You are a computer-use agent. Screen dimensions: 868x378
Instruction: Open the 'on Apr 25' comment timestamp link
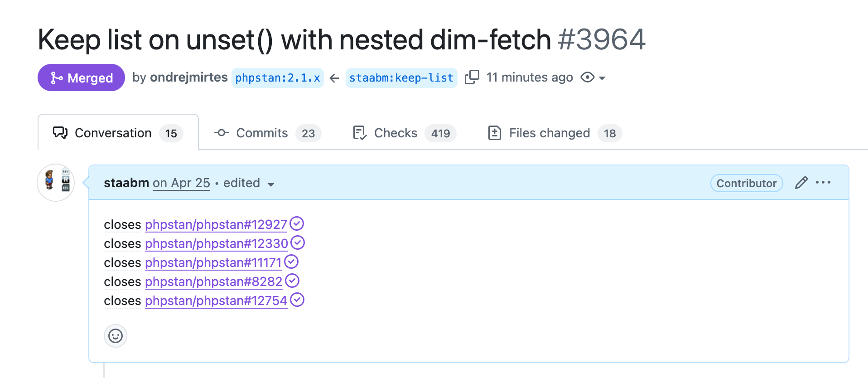[x=181, y=183]
